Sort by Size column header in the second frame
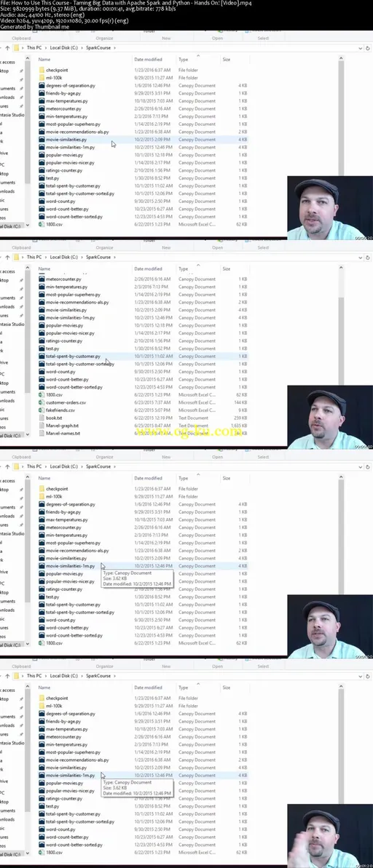This screenshot has height=868, width=373. [x=226, y=268]
